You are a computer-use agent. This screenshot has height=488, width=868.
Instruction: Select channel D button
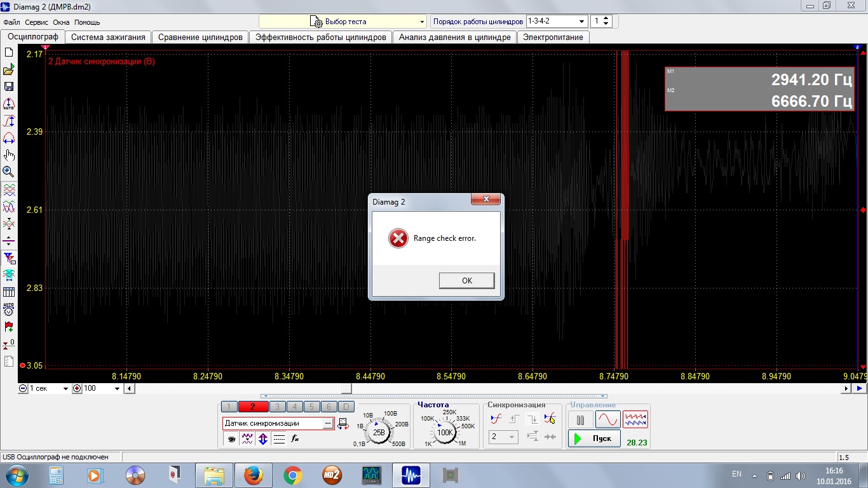(x=346, y=407)
